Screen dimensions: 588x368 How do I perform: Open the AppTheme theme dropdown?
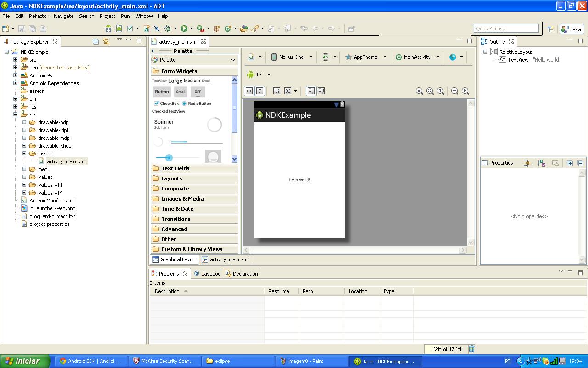click(x=366, y=57)
